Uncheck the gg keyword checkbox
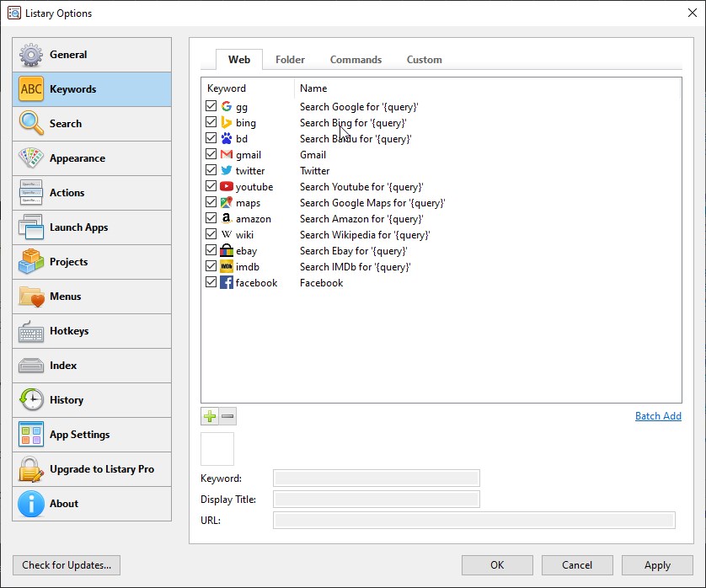 211,106
